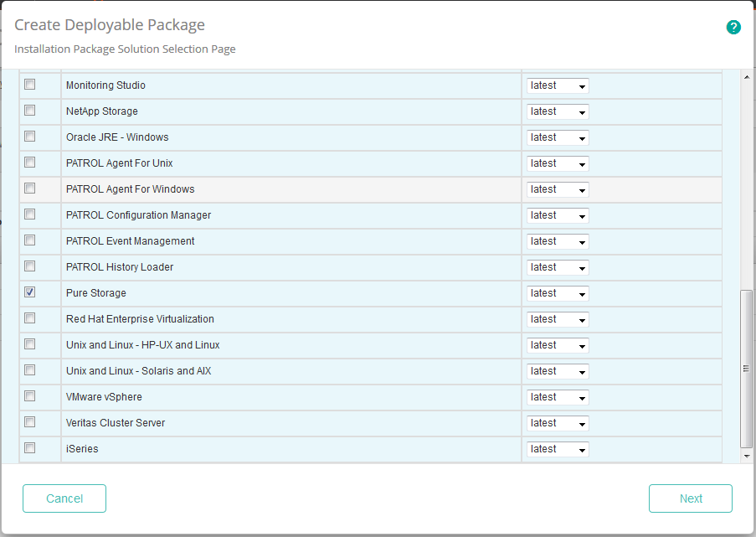Enable the iSeries solution checkbox

29,448
